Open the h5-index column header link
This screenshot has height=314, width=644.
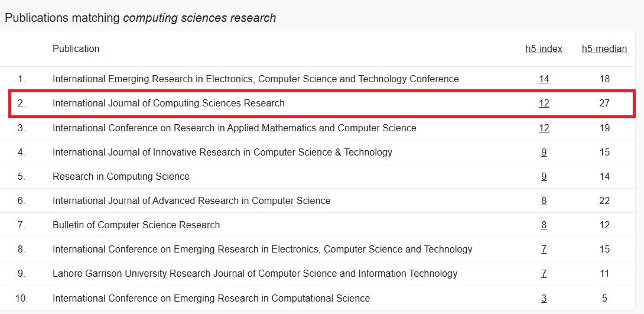click(x=544, y=49)
